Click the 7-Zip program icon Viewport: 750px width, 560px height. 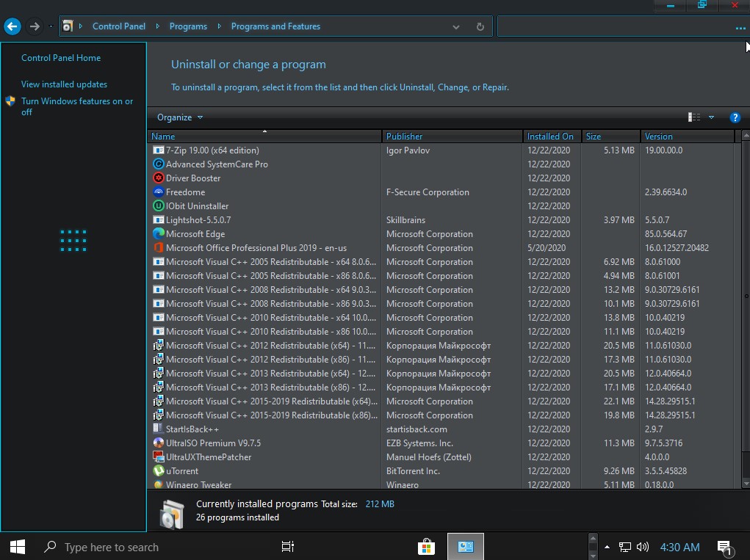click(159, 150)
